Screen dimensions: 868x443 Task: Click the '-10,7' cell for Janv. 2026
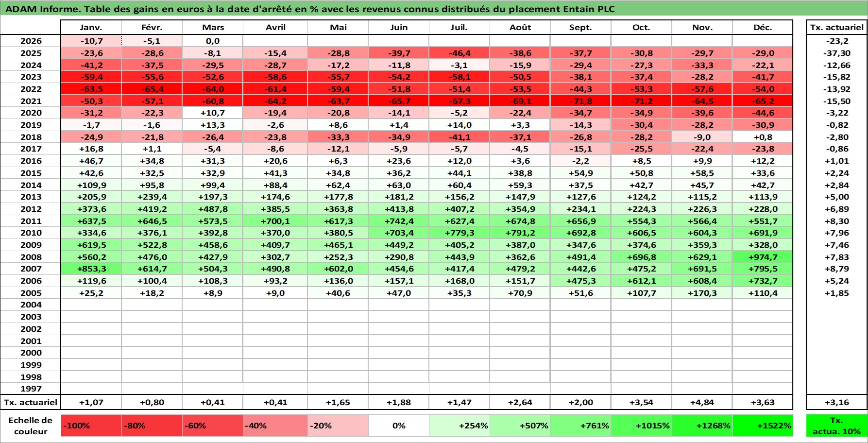tap(91, 41)
